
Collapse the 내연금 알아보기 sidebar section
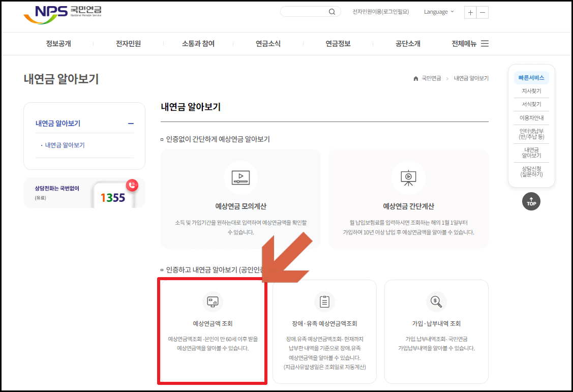pyautogui.click(x=131, y=124)
